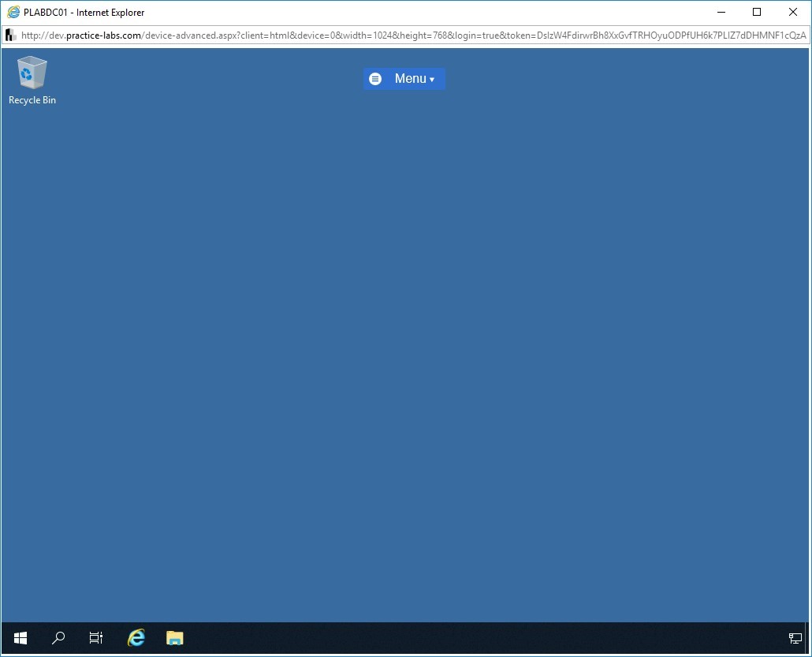Click the network icon in system tray

[x=795, y=638]
